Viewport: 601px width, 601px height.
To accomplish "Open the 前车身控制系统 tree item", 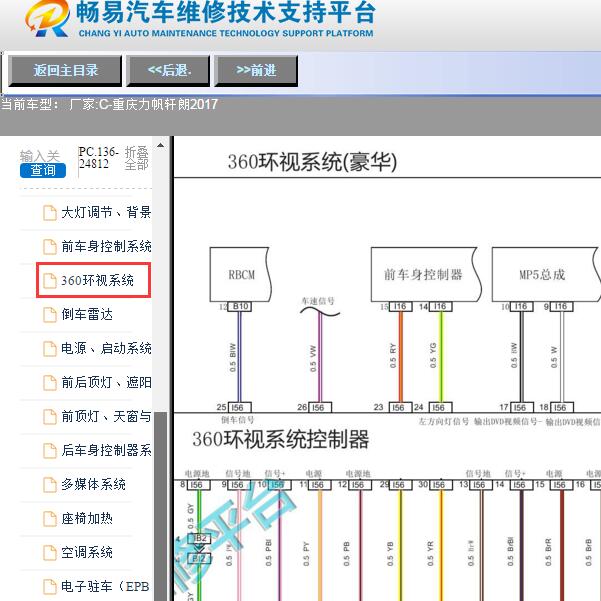I will 106,246.
